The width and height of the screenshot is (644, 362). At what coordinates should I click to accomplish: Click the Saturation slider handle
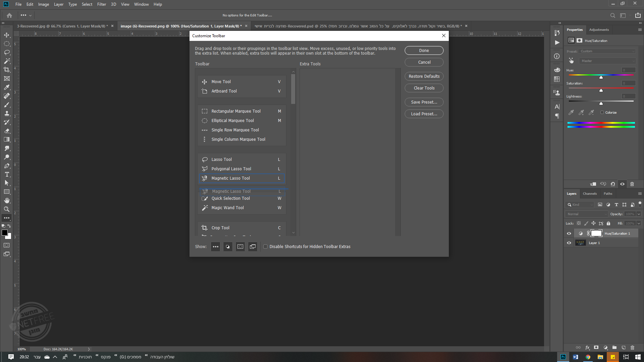601,90
